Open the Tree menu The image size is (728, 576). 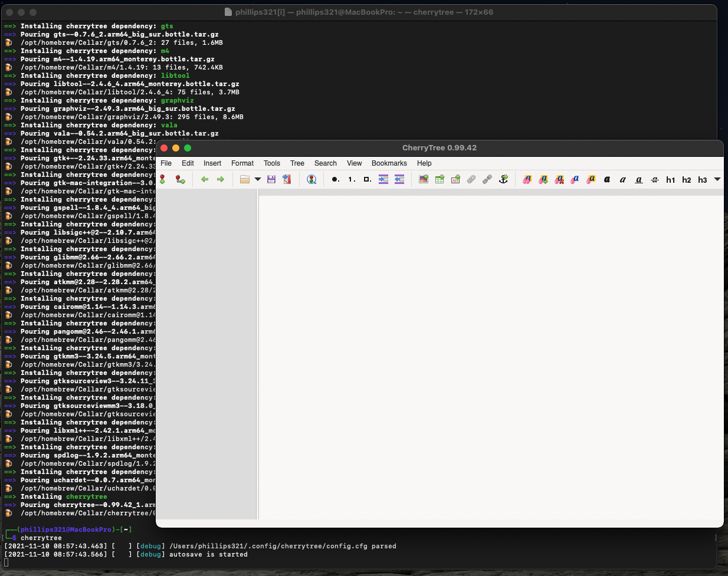pos(297,163)
